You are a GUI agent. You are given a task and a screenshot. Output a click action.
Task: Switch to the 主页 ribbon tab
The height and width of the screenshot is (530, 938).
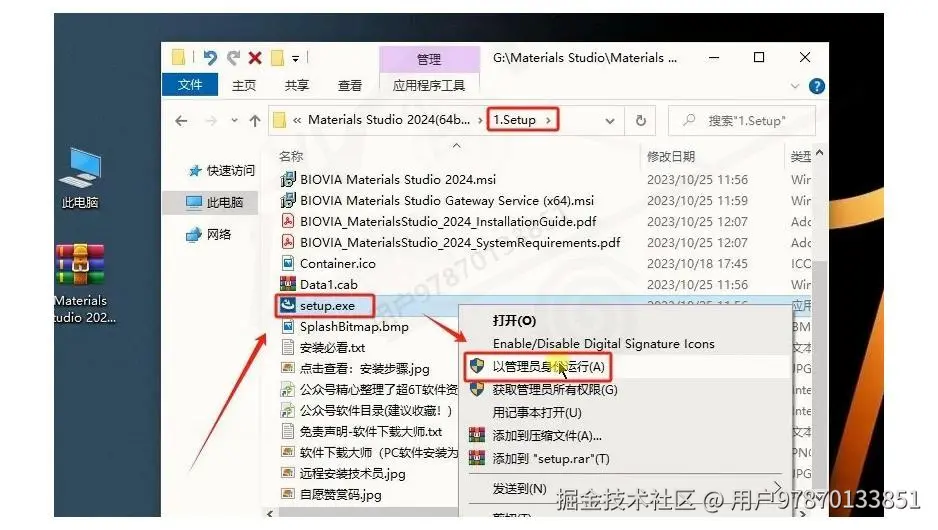point(243,86)
